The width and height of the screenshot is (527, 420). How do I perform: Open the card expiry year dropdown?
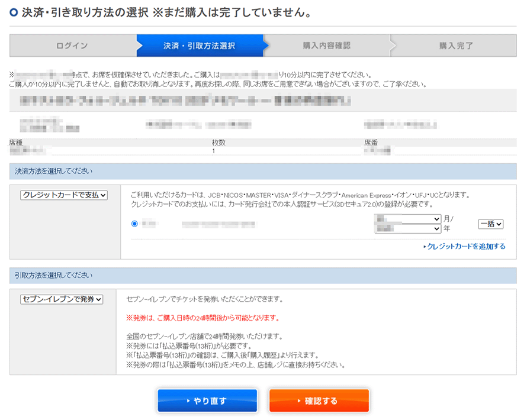pyautogui.click(x=408, y=228)
